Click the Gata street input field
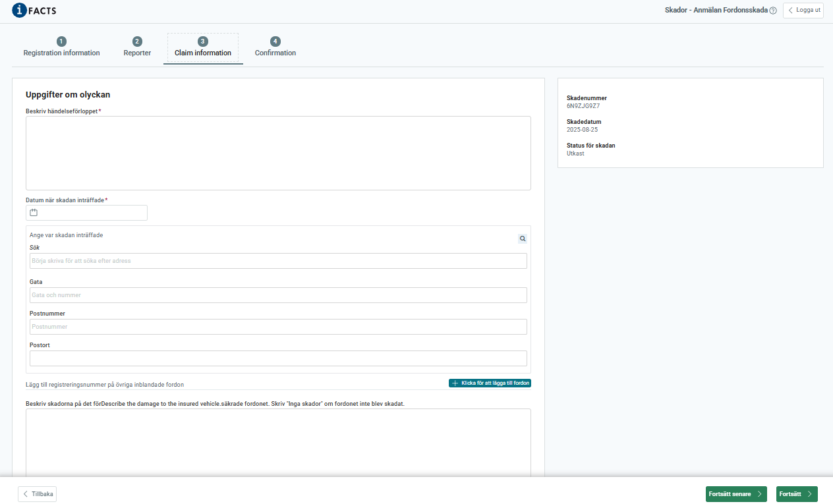 tap(278, 295)
